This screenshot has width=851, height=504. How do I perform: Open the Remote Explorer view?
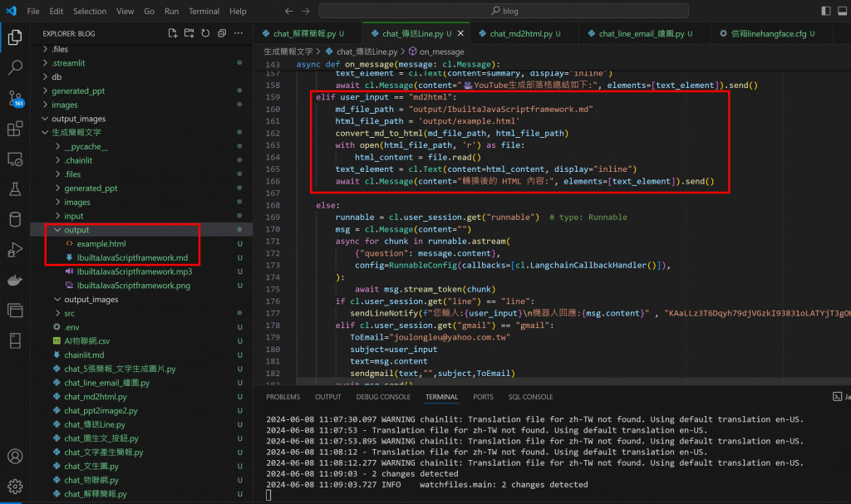coord(15,159)
